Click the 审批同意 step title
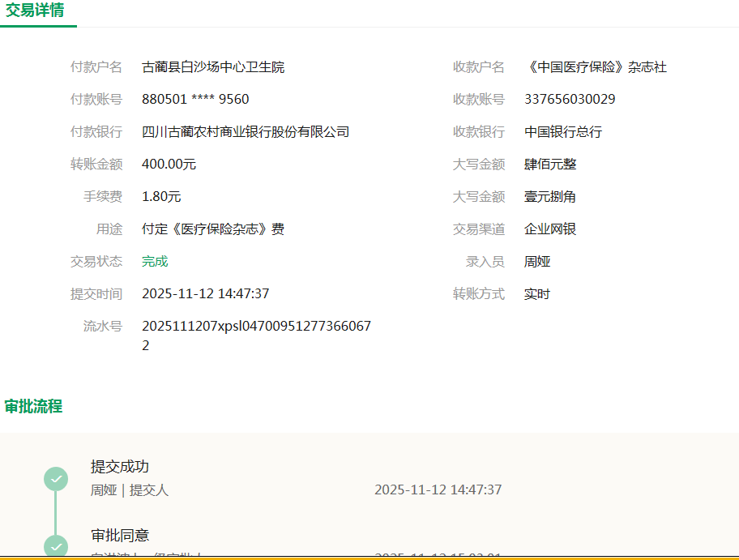Screen dimensions: 739x560 coord(120,536)
